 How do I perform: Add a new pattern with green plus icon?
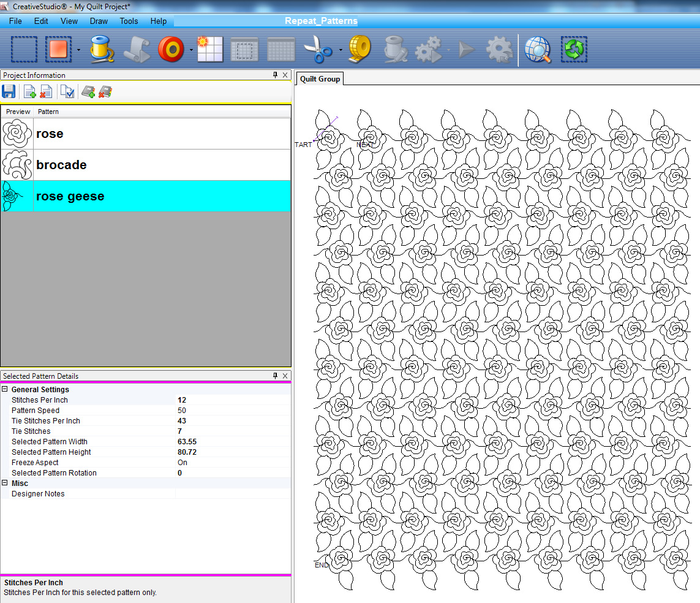[x=29, y=91]
